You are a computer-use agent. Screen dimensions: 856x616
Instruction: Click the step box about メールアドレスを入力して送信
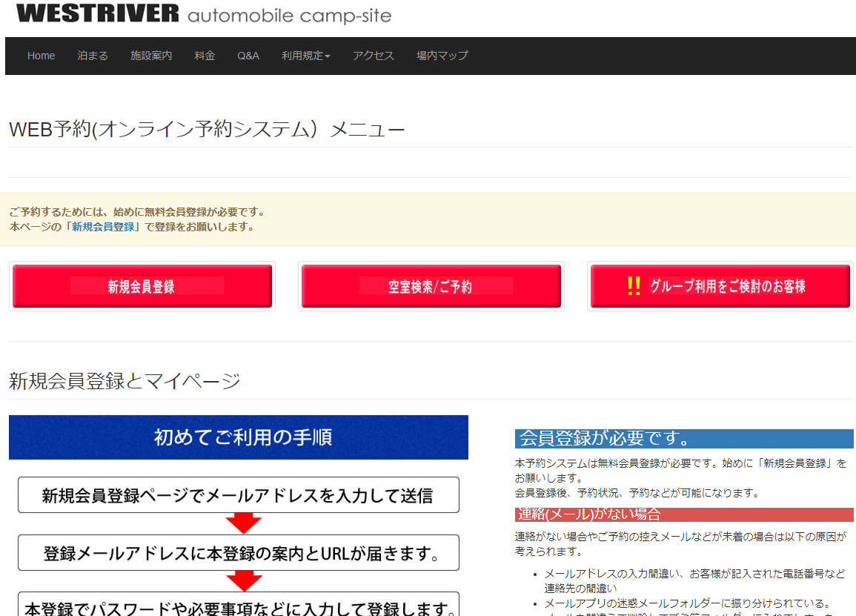point(239,494)
